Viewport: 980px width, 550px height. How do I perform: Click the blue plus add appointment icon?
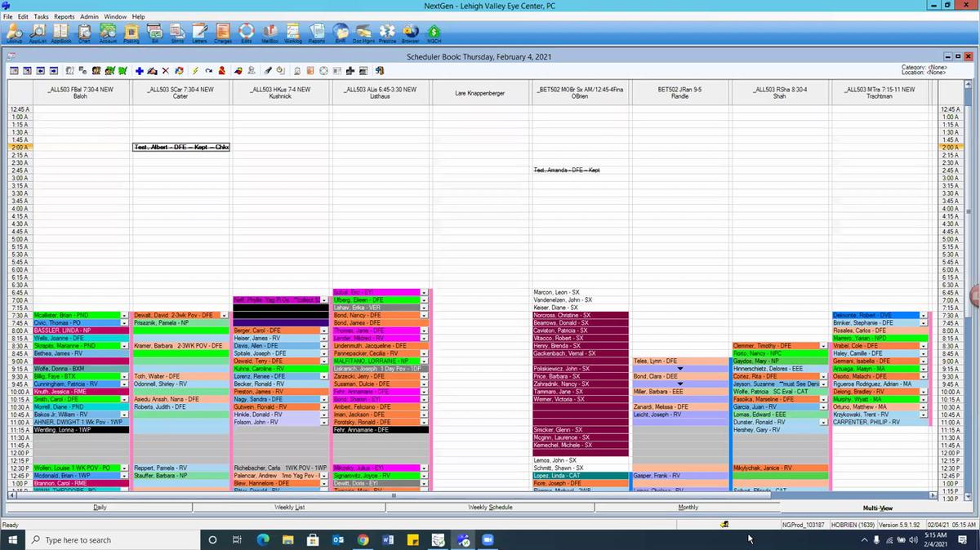click(140, 71)
